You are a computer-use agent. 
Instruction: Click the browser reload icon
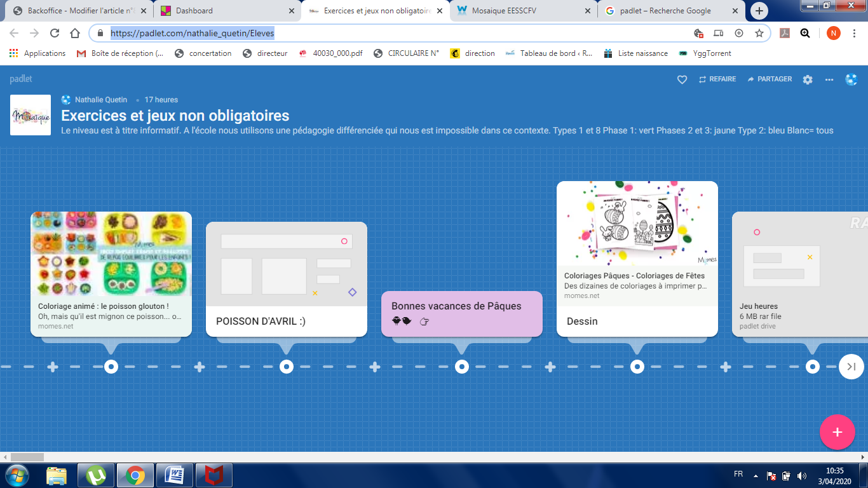(55, 33)
